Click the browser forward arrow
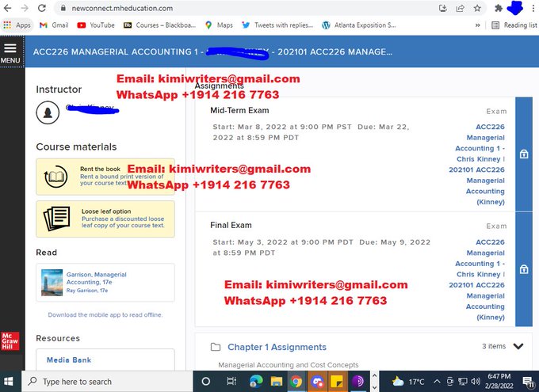 point(25,8)
